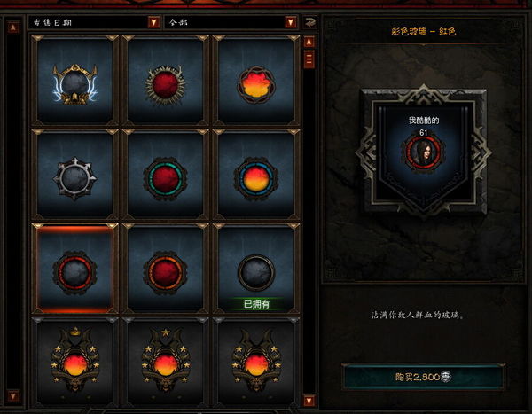Pick the crowned star-wreath frame
Viewport: 532px width, 414px height.
[x=74, y=363]
